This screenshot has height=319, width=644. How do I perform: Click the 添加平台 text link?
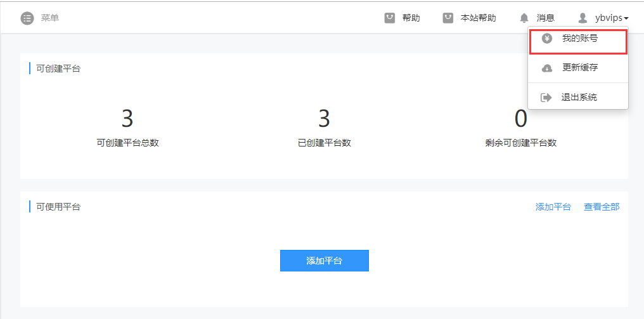[553, 207]
